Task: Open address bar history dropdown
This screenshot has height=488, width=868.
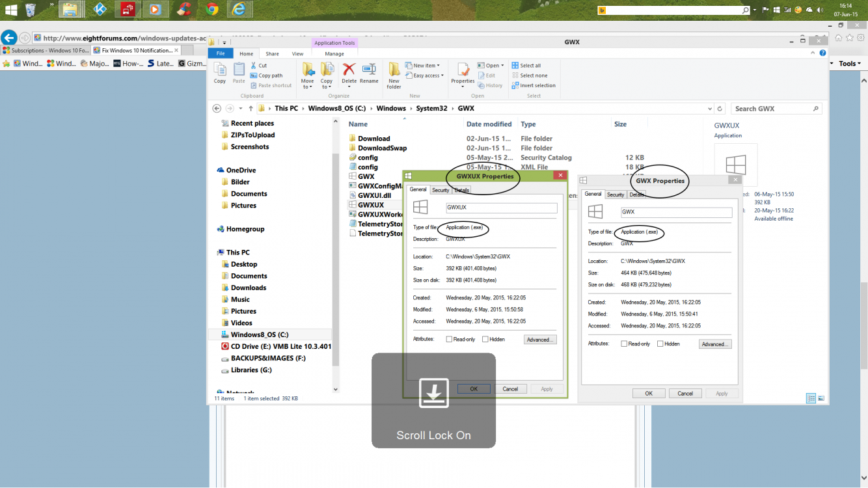Action: [x=709, y=109]
